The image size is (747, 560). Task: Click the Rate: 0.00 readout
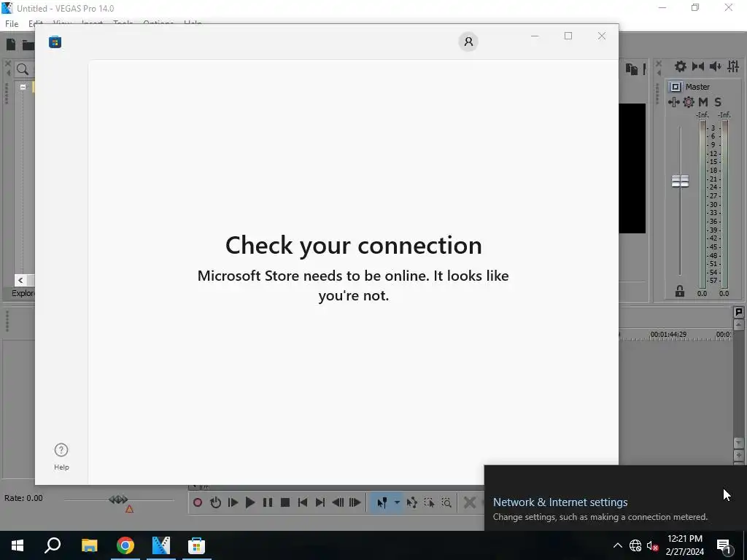point(23,498)
